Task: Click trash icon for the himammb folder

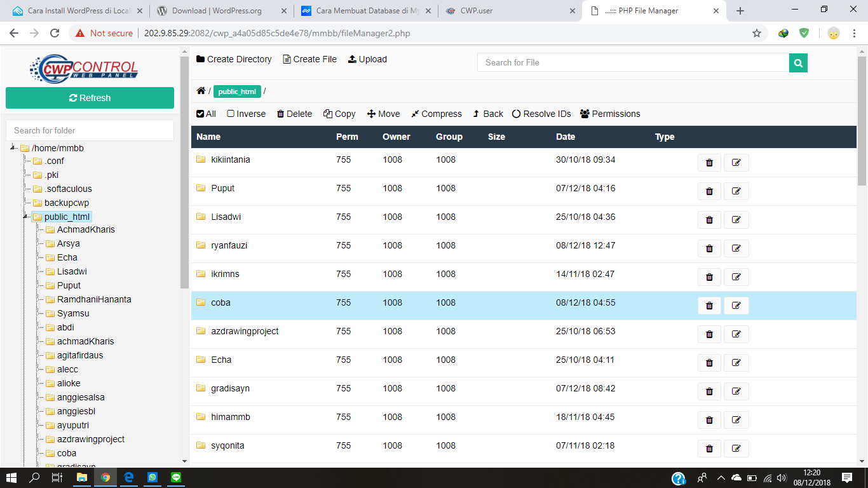Action: click(709, 420)
